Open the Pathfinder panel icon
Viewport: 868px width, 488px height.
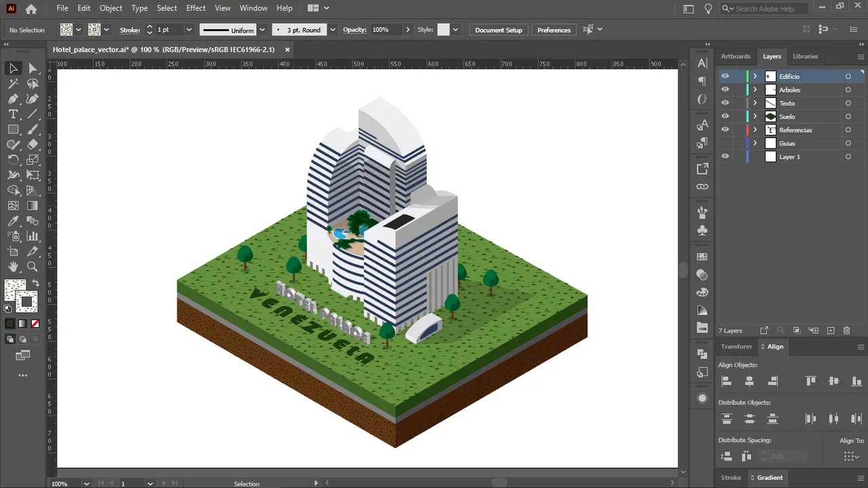click(x=702, y=354)
